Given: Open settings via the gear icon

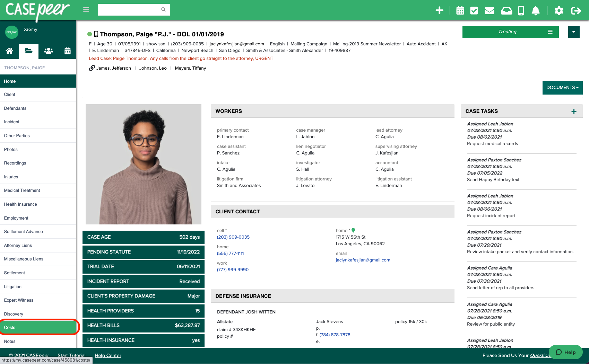Looking at the screenshot, I should tap(559, 11).
